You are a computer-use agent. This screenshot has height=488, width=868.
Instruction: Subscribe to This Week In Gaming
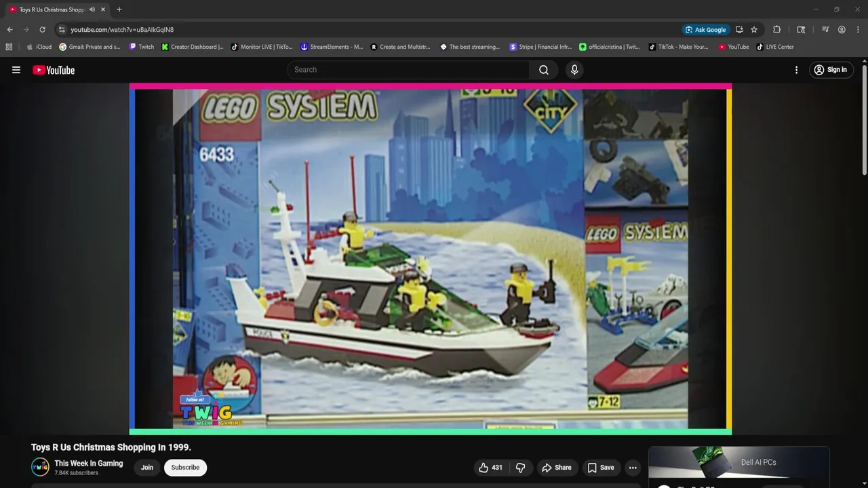185,468
